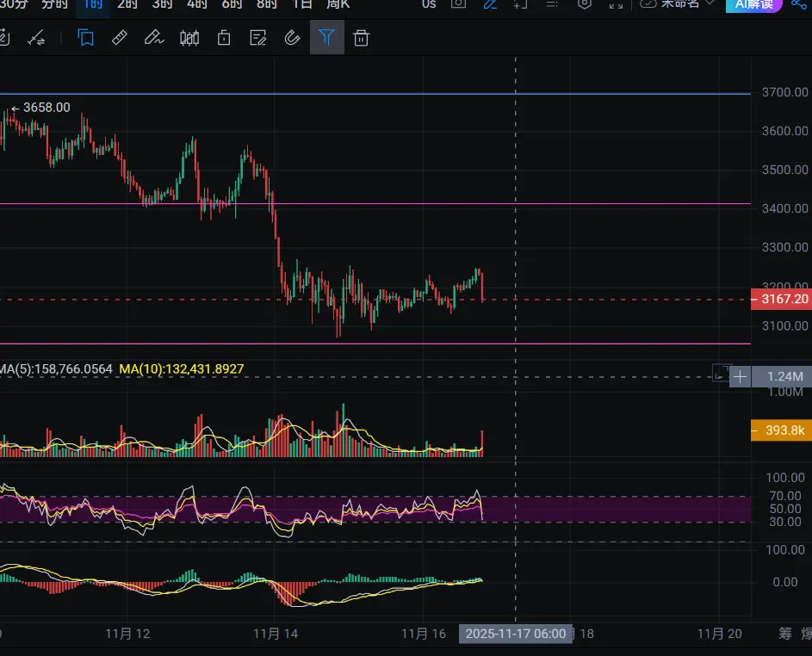The width and height of the screenshot is (812, 656).
Task: Click the fullscreen expand arrows icon
Action: click(616, 4)
